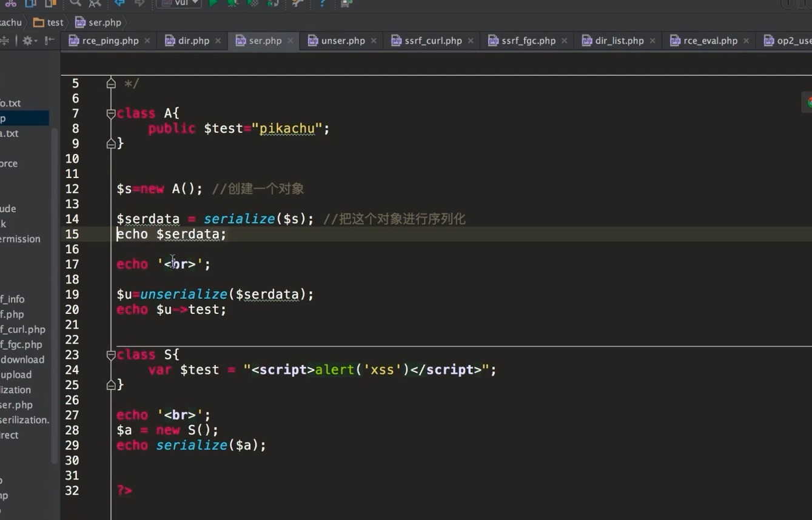
Task: Click "alert('xss')" text on line 24
Action: click(x=363, y=370)
